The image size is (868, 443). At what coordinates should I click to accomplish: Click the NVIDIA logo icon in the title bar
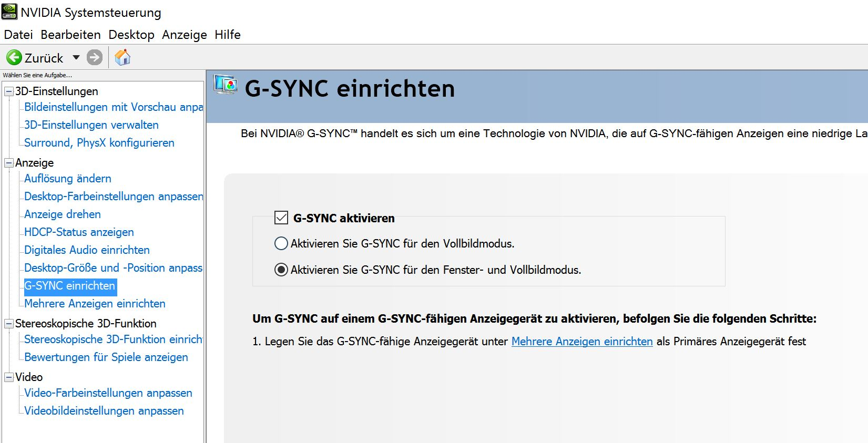pos(9,12)
